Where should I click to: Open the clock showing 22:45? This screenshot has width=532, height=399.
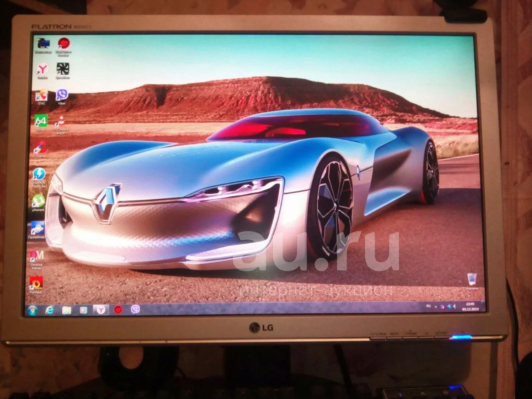point(470,307)
